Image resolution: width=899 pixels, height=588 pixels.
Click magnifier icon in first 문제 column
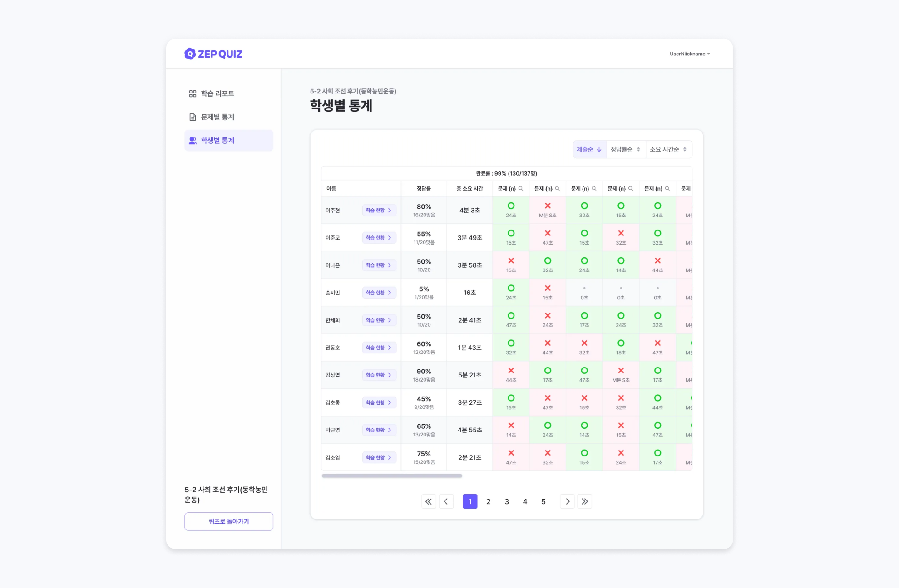pyautogui.click(x=521, y=189)
